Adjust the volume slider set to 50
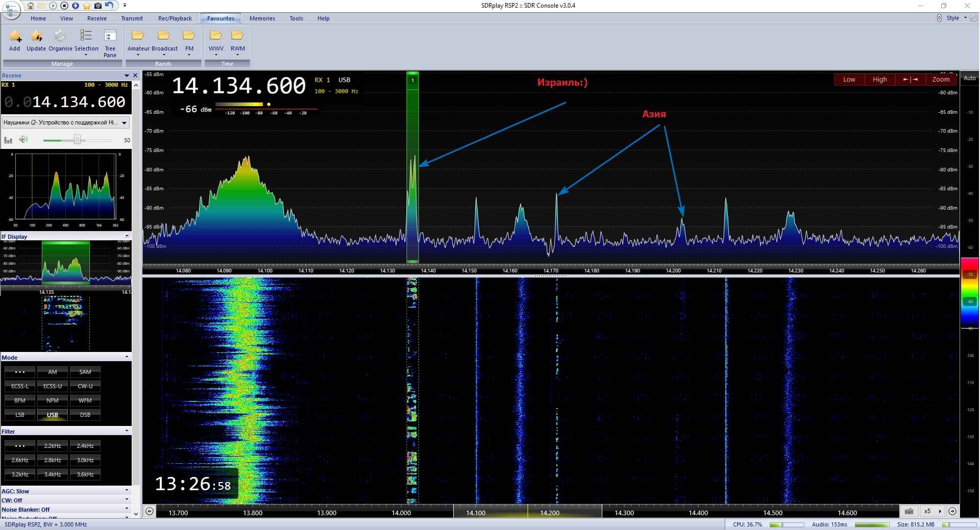This screenshot has width=980, height=530. (78, 140)
